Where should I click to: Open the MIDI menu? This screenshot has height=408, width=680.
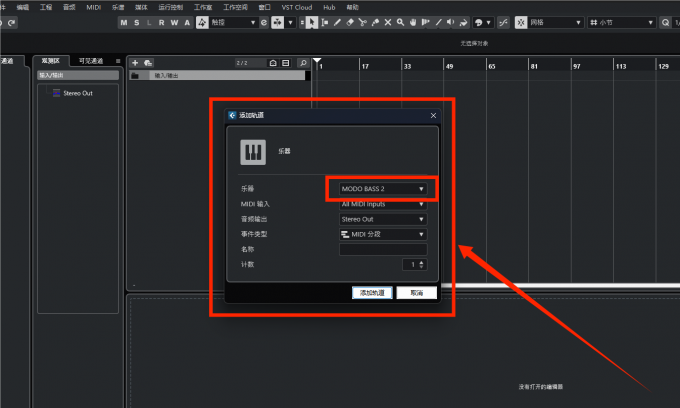pos(93,7)
